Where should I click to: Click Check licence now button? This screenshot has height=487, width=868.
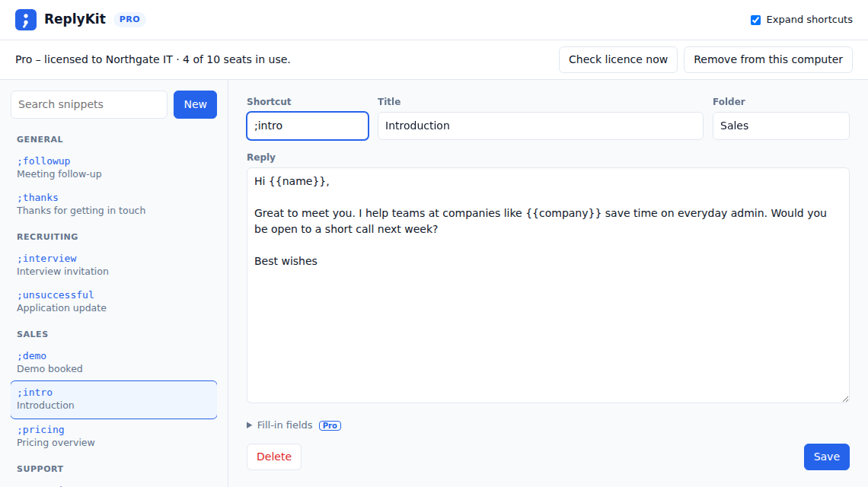pos(617,60)
